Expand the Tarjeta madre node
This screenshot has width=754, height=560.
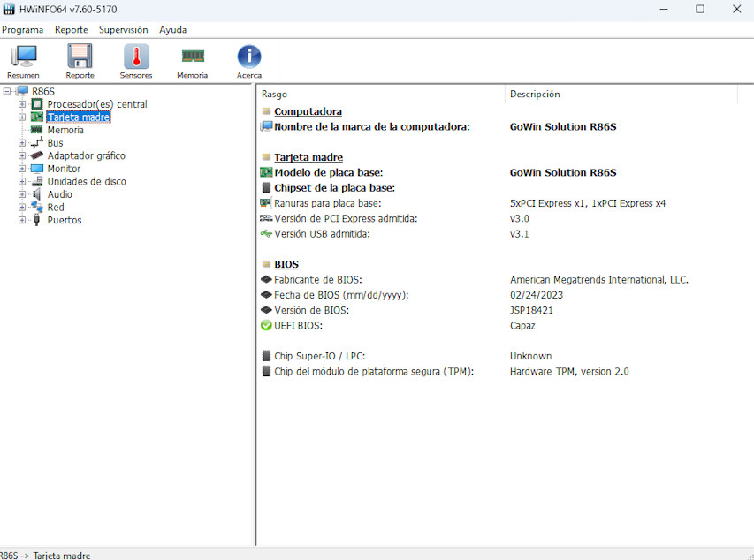click(21, 117)
